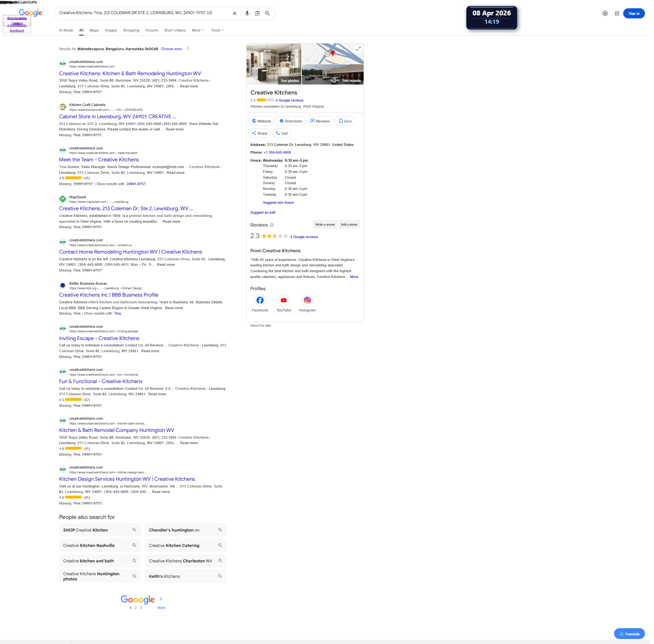This screenshot has height=644, width=654.
Task: Open Meet the Team result link
Action: (99, 160)
